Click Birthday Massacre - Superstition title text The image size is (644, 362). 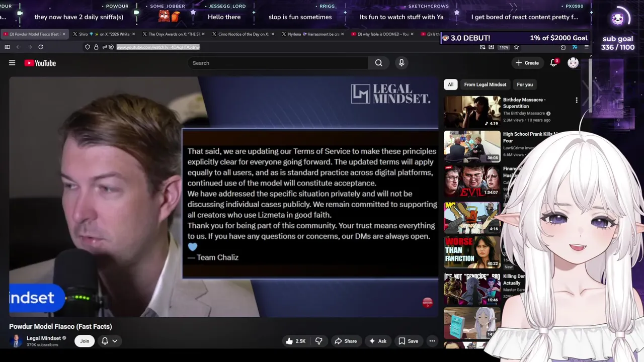[524, 103]
